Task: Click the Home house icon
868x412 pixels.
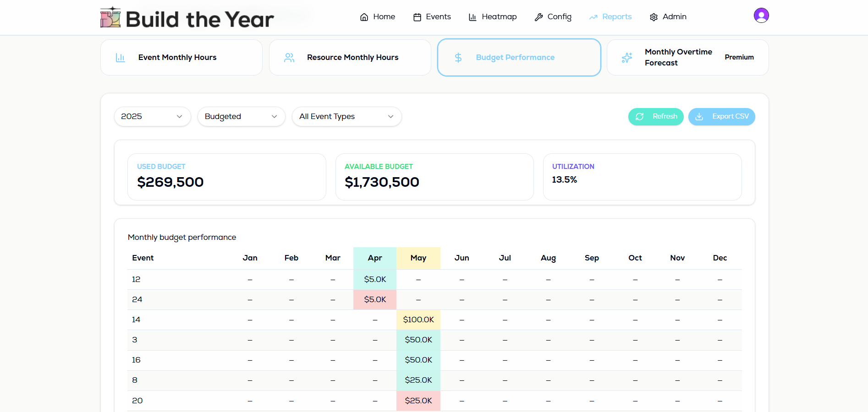Action: point(364,17)
